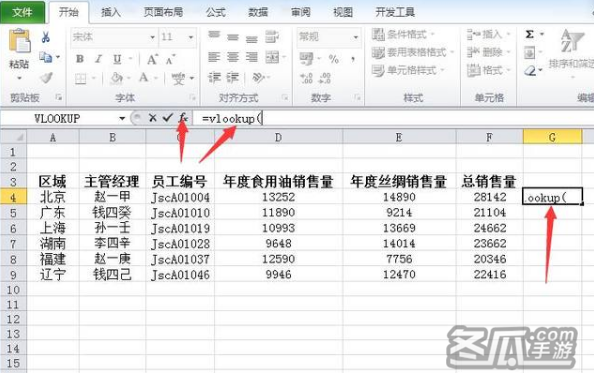Click the cell borders icon
The width and height of the screenshot is (594, 374).
[x=80, y=78]
